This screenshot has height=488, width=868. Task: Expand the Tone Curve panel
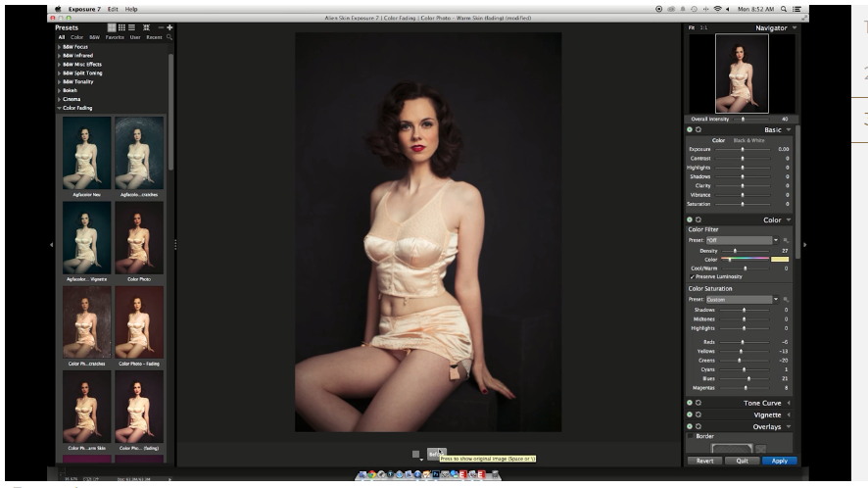789,403
